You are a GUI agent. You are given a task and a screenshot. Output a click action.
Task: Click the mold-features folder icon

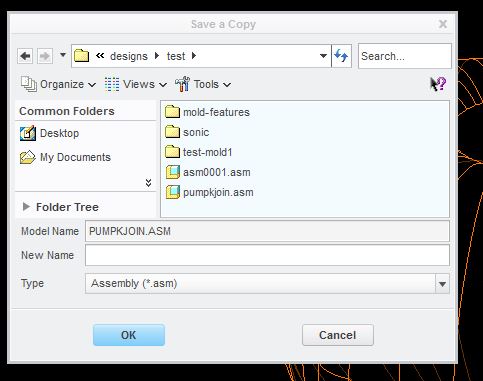tap(172, 112)
